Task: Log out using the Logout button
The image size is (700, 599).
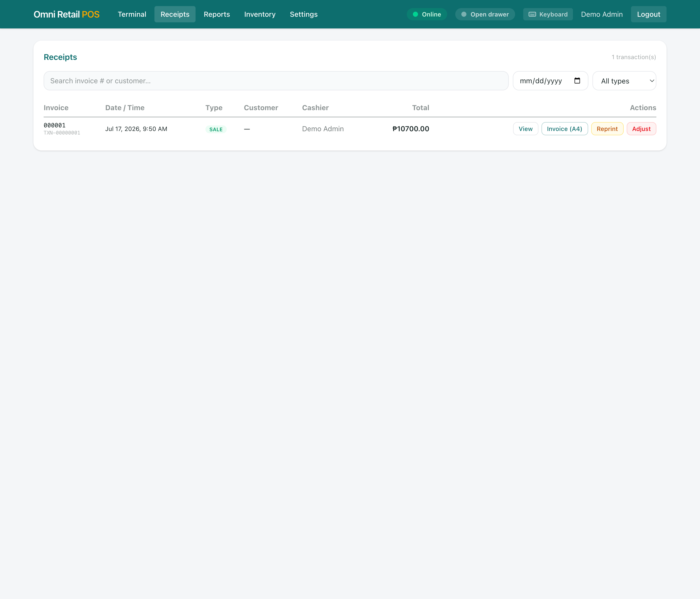Action: pos(648,14)
